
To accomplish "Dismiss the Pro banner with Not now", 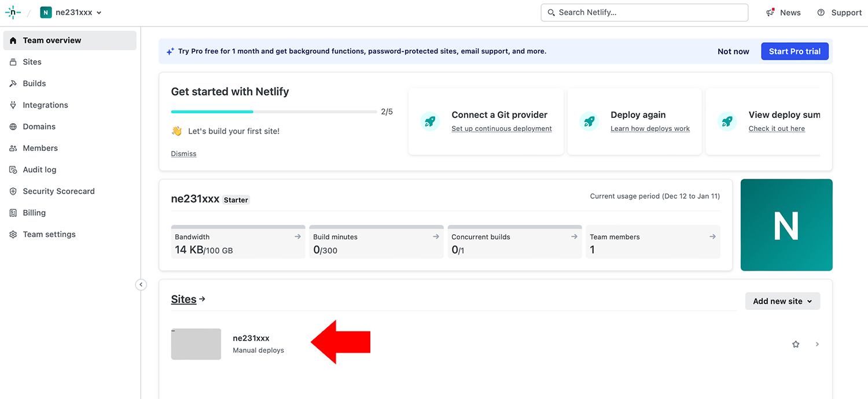I will click(x=733, y=51).
